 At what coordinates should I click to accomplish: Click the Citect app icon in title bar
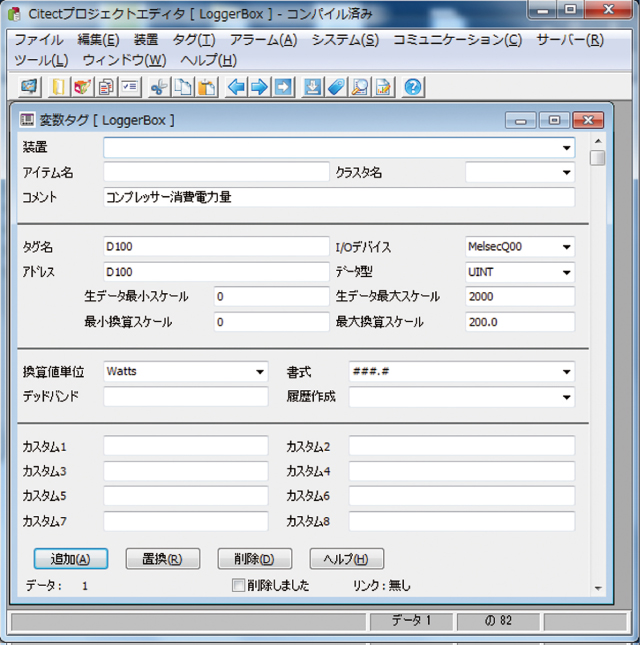(x=15, y=14)
